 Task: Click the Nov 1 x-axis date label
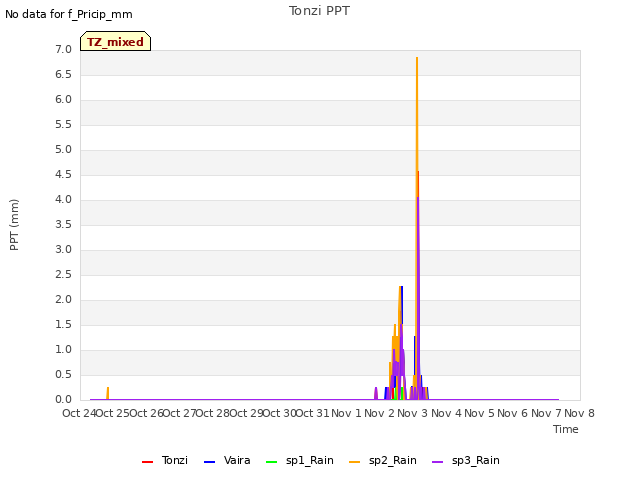tap(346, 413)
